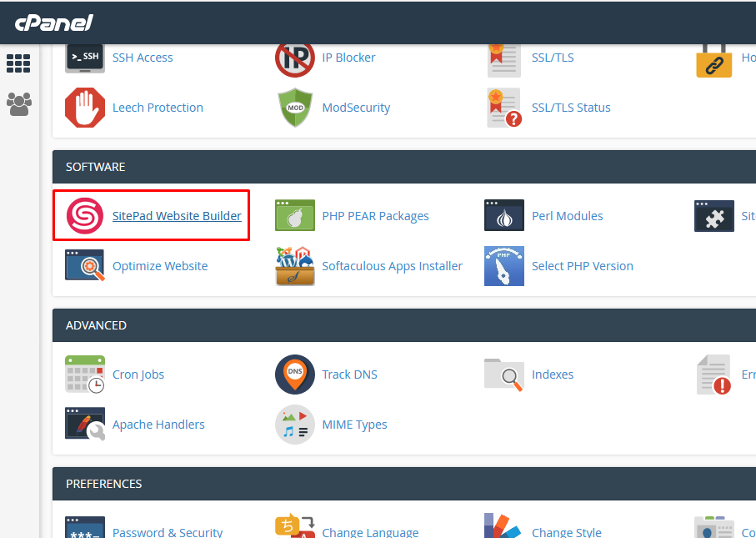Open the Change Style link
The image size is (756, 538).
click(567, 532)
